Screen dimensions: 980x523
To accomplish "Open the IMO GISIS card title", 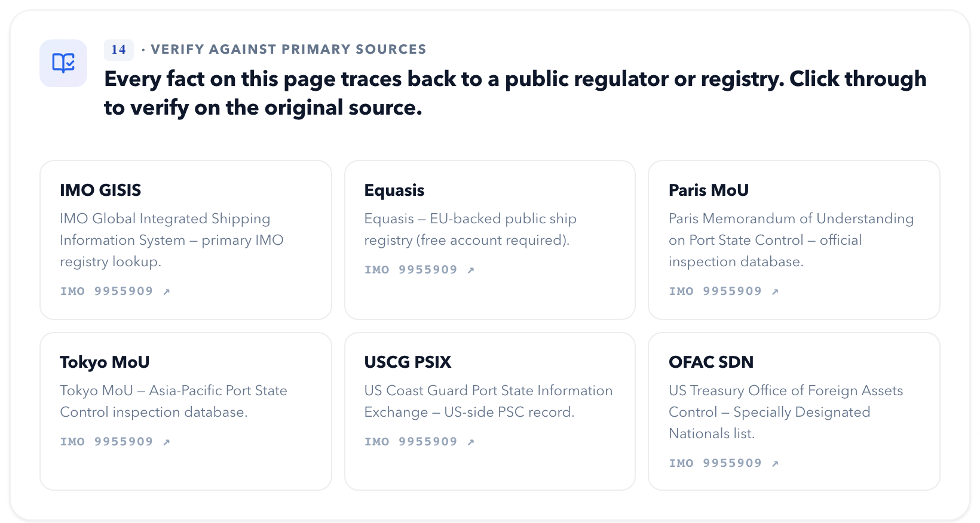I will click(100, 190).
